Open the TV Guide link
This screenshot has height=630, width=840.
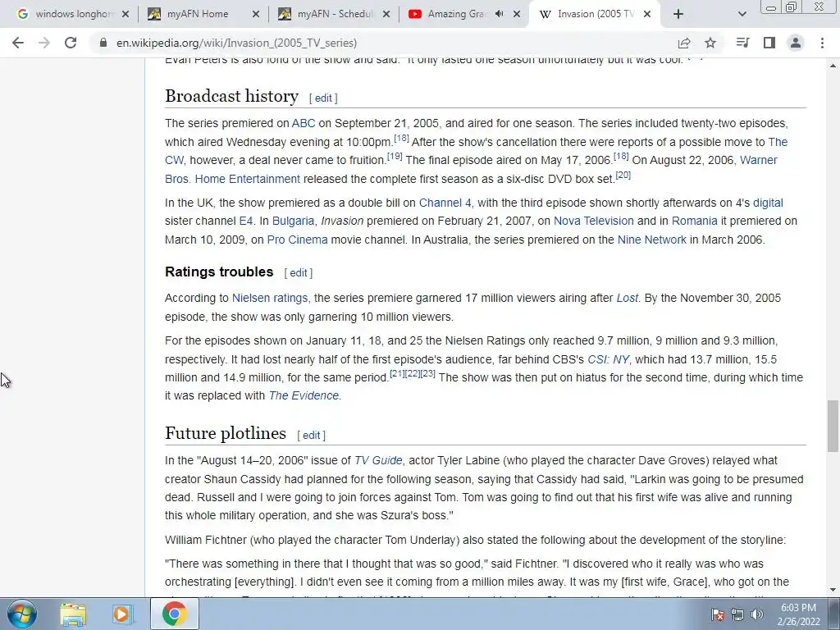(x=378, y=461)
